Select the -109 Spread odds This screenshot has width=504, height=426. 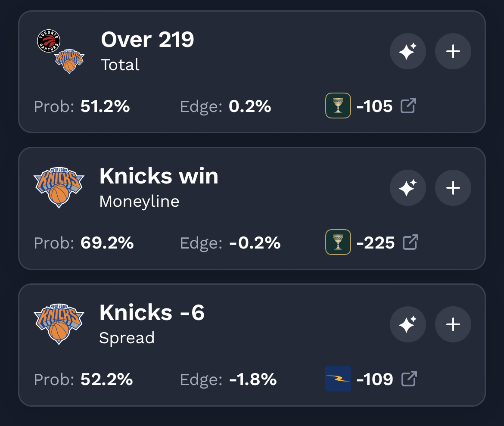click(x=375, y=379)
